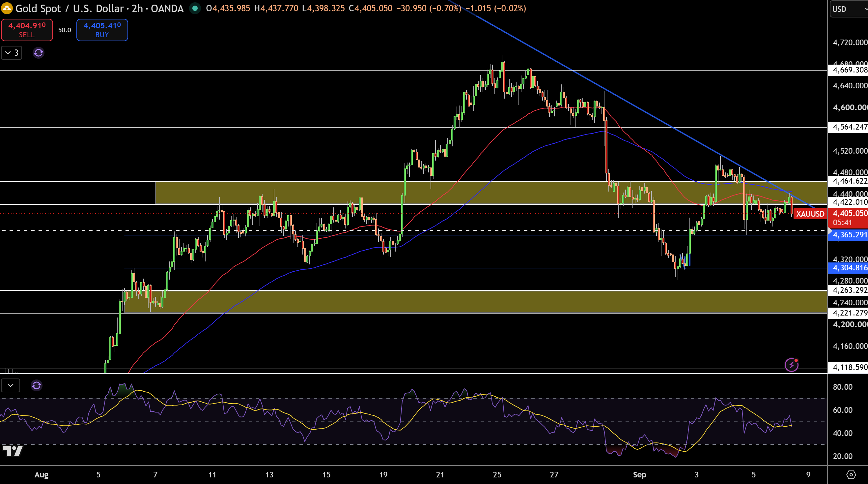Select the 4,118.590 price level label
Viewport: 868px width, 484px height.
pos(848,367)
